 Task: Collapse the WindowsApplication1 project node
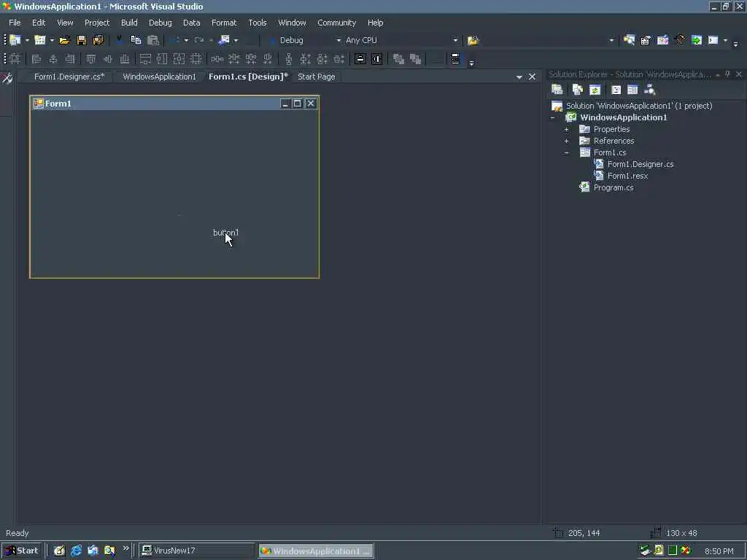click(x=553, y=117)
